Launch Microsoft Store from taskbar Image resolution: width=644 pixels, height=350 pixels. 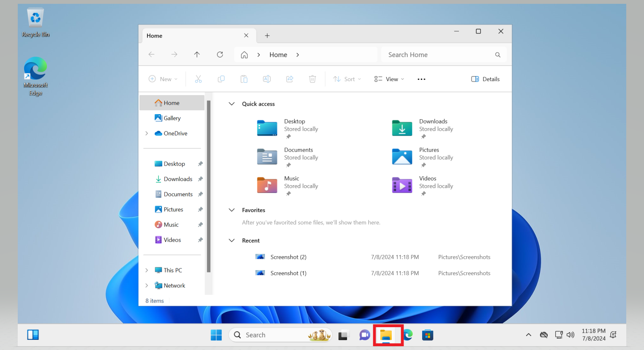(428, 335)
